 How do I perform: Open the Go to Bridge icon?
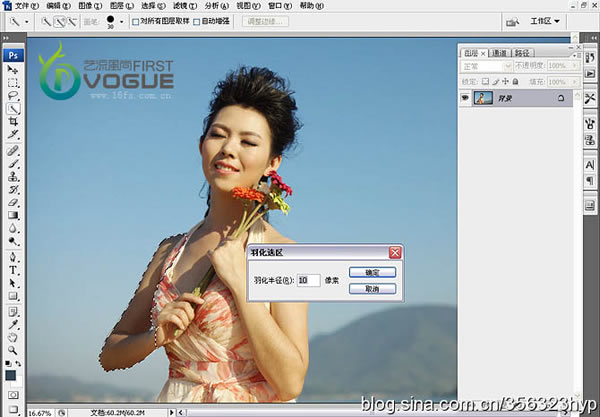(x=512, y=22)
